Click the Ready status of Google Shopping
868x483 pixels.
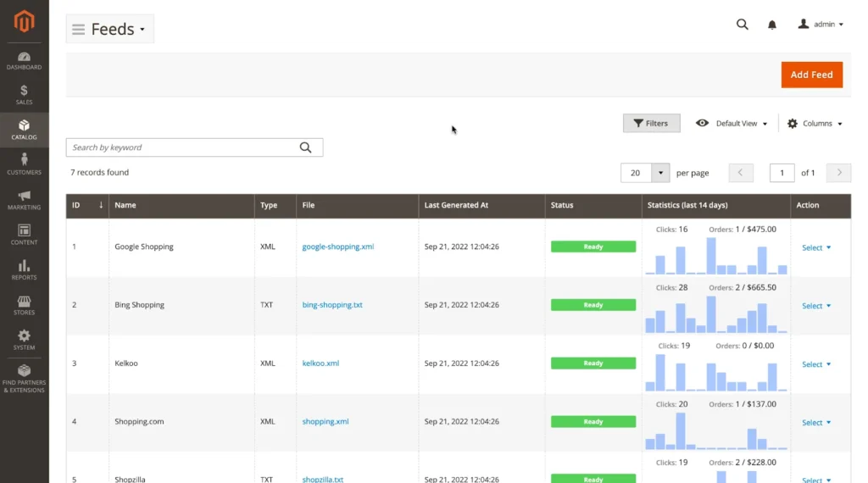pyautogui.click(x=593, y=247)
